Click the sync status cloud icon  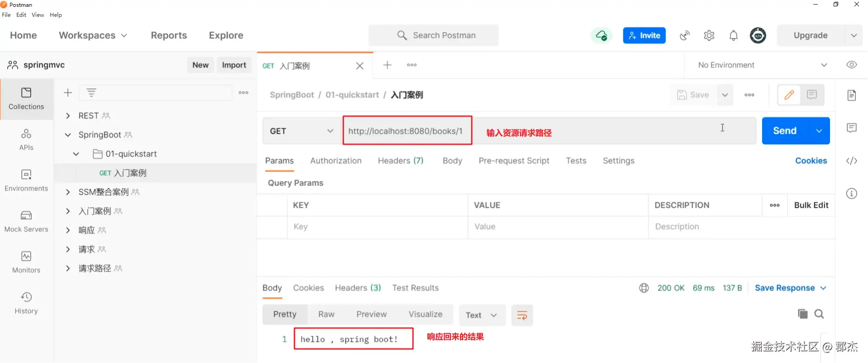click(601, 35)
